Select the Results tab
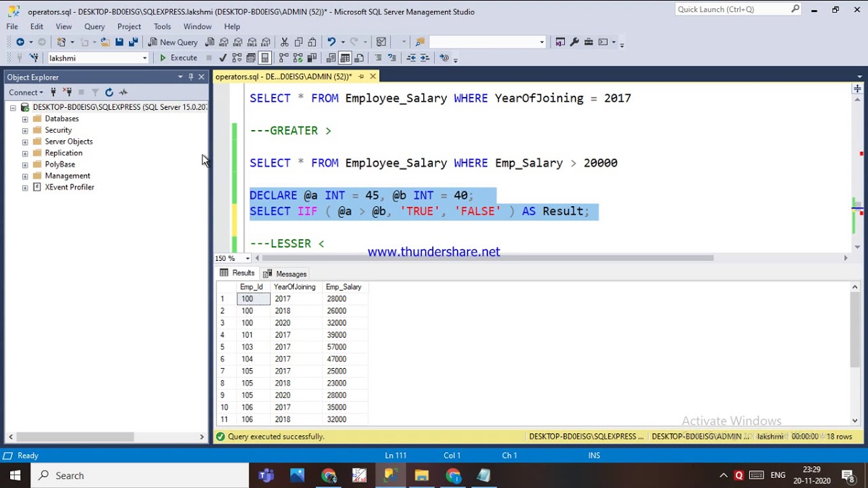This screenshot has width=868, height=488. pyautogui.click(x=237, y=273)
